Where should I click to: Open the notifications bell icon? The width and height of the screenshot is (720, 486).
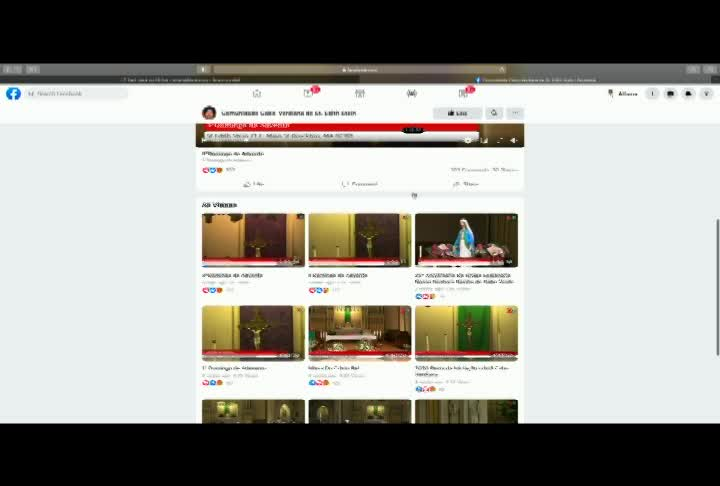(x=688, y=94)
